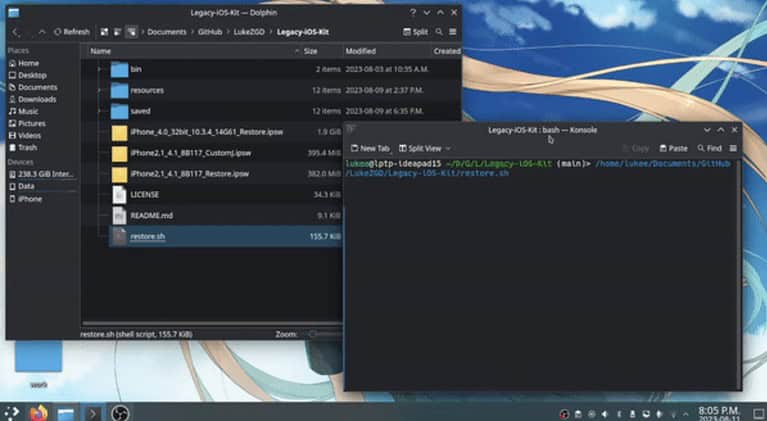Go back with Dolphin's back arrow

[x=15, y=32]
